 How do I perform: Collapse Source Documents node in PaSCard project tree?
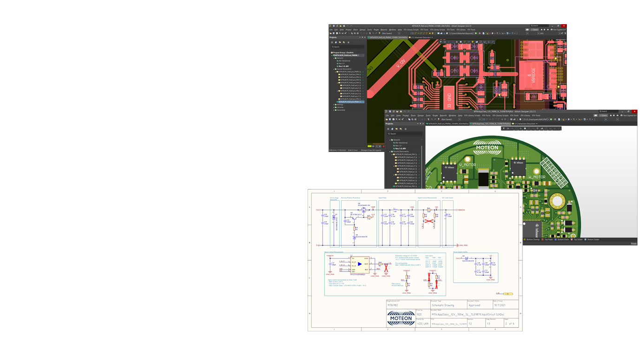pos(334,69)
